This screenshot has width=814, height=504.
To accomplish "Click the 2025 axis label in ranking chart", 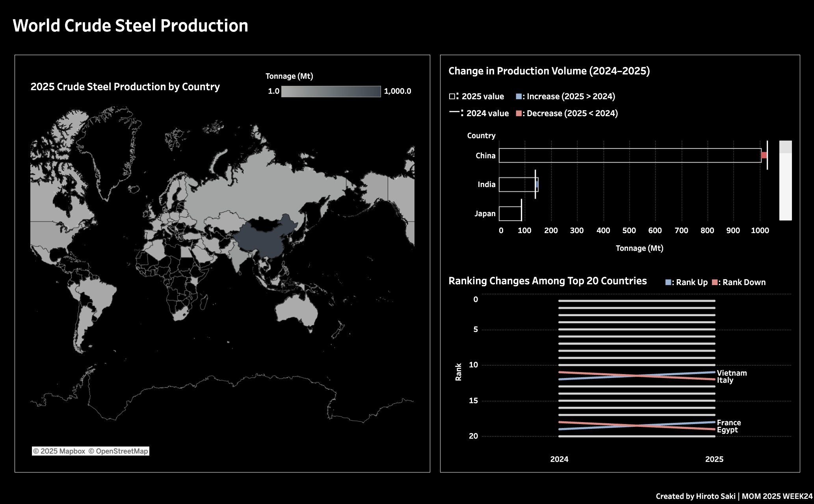I will coord(714,459).
